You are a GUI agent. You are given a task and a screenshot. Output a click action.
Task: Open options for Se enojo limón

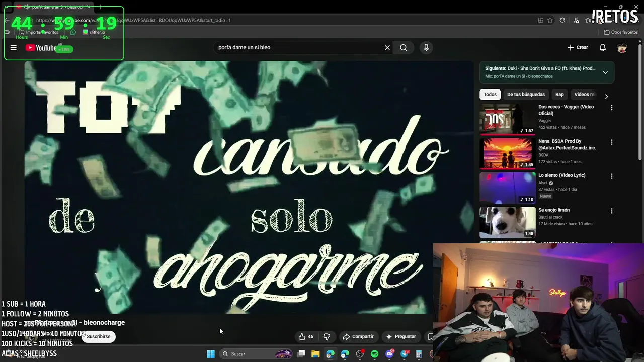[612, 211]
